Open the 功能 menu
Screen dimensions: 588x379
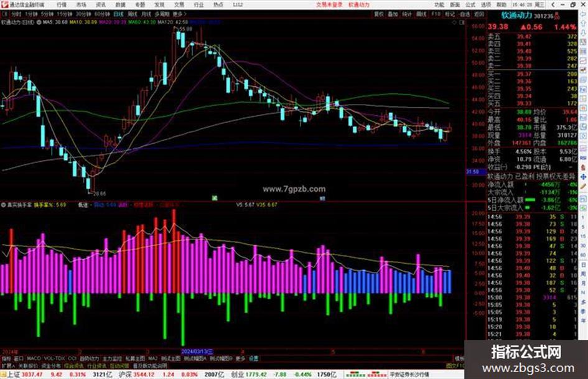click(x=439, y=4)
